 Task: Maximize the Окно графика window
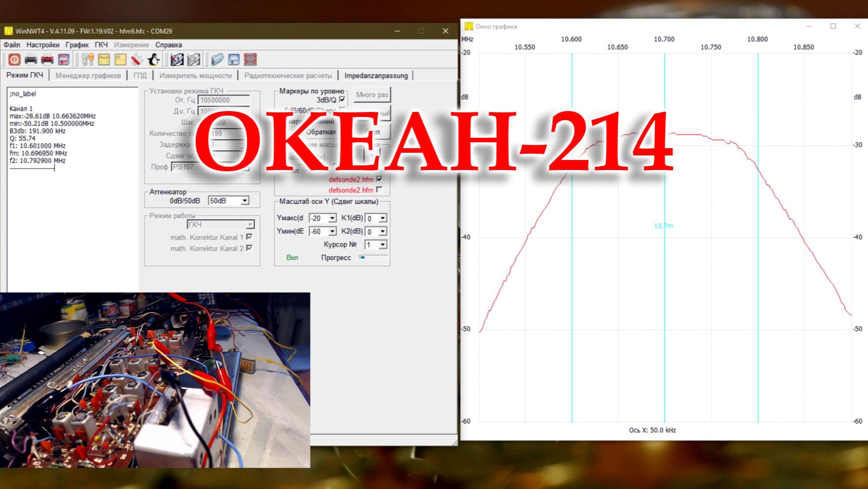(833, 26)
